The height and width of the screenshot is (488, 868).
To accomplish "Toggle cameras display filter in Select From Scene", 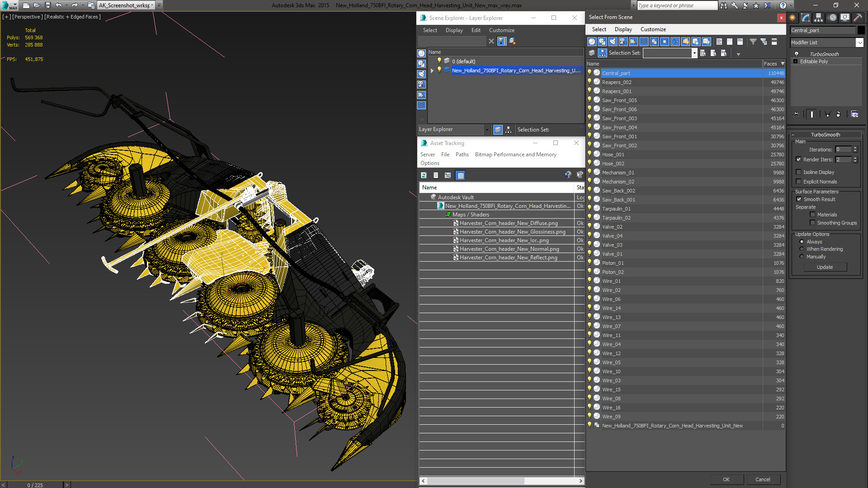I will coord(623,42).
